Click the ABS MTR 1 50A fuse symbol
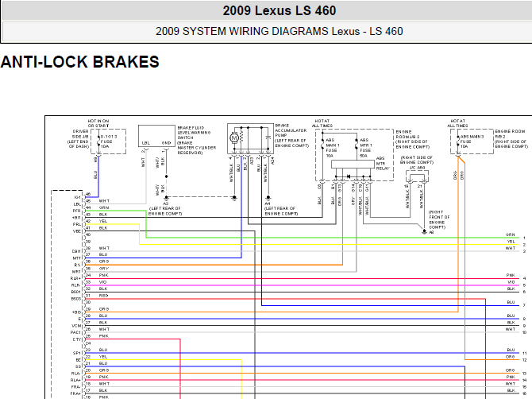 coord(357,144)
